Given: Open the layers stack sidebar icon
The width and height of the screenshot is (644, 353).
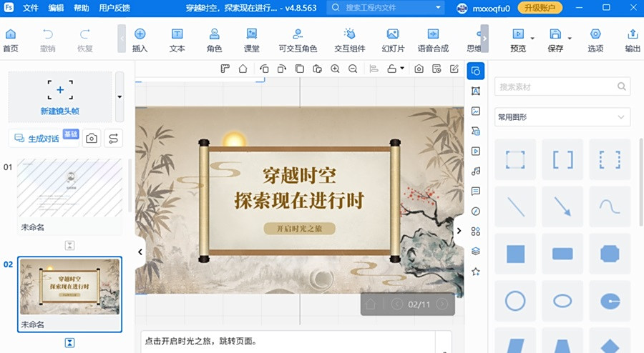Looking at the screenshot, I should 476,252.
